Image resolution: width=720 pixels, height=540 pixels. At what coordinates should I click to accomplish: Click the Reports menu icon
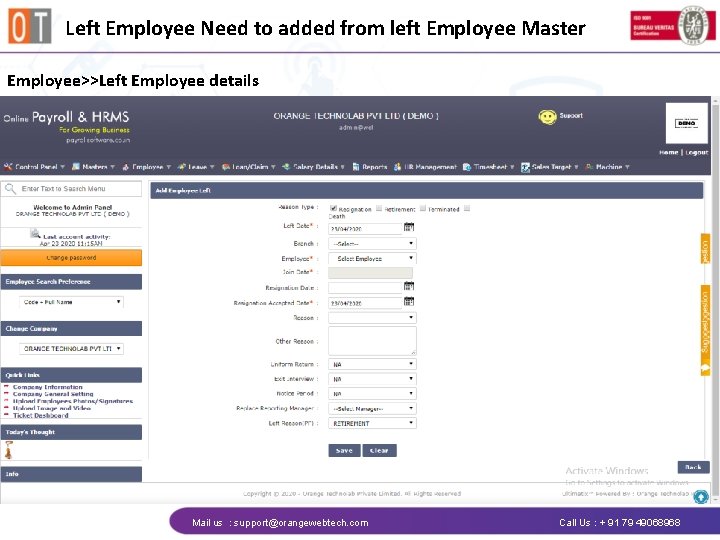click(355, 167)
